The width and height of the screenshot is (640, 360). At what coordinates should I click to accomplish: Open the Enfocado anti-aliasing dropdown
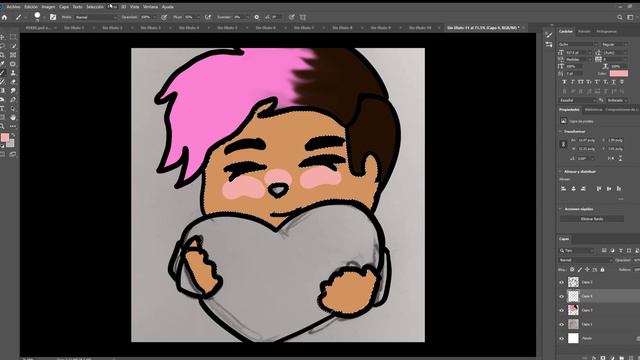pyautogui.click(x=617, y=100)
